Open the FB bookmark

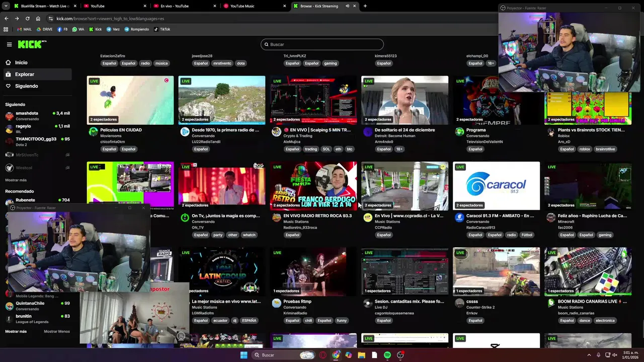click(x=62, y=29)
